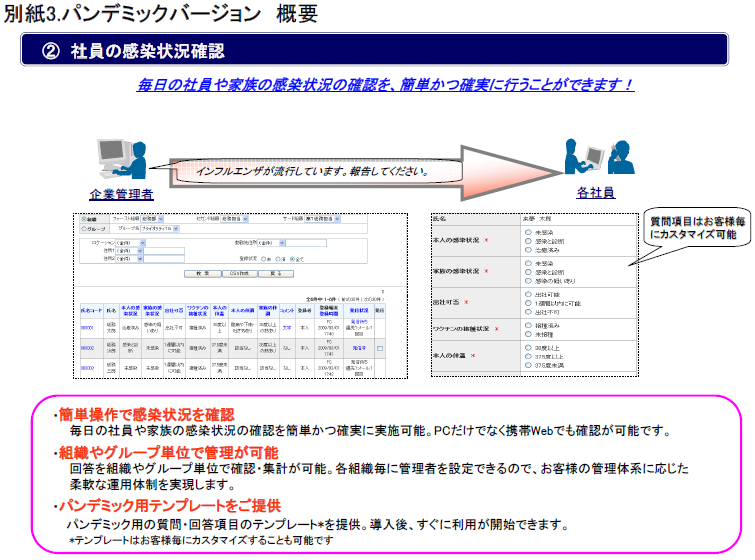Select the グループ radio button

84,229
